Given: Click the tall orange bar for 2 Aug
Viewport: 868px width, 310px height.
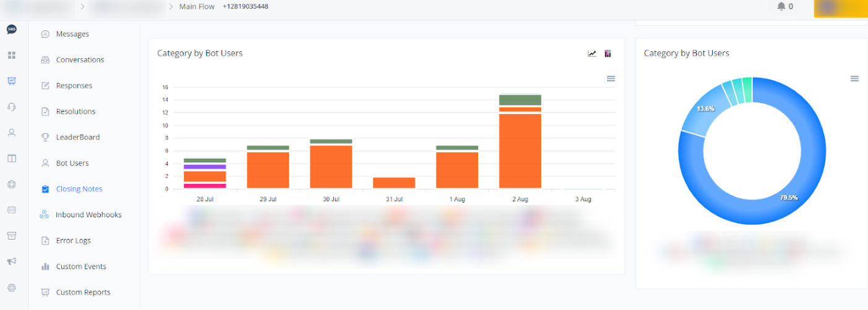Looking at the screenshot, I should point(520,151).
